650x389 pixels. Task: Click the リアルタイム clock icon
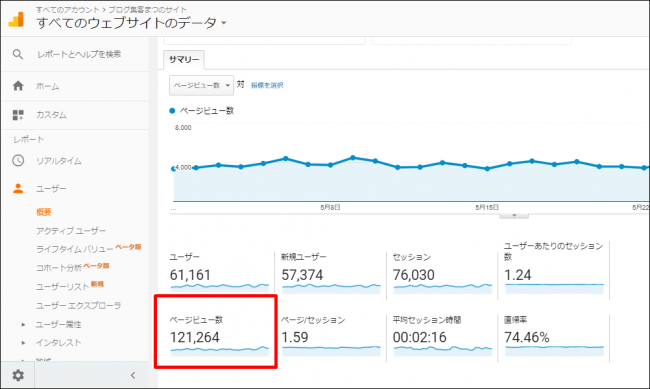coord(18,160)
